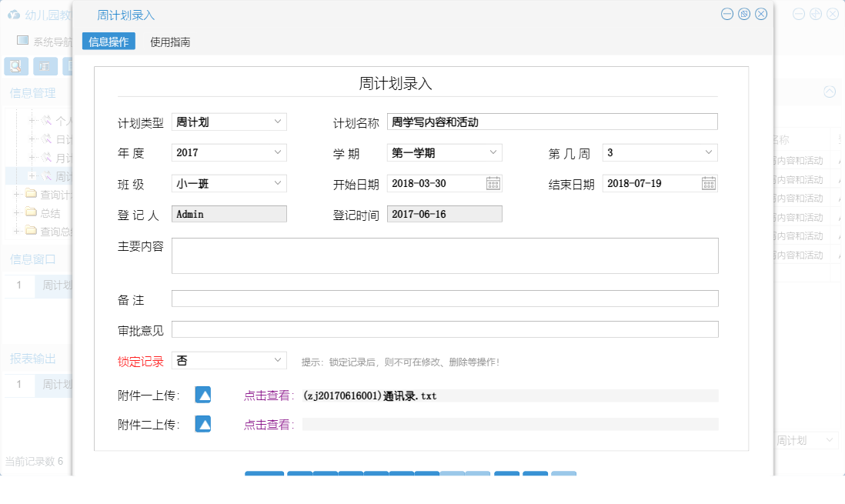845x504 pixels.
Task: Open the calendar picker for 结束日期
Action: pyautogui.click(x=707, y=182)
